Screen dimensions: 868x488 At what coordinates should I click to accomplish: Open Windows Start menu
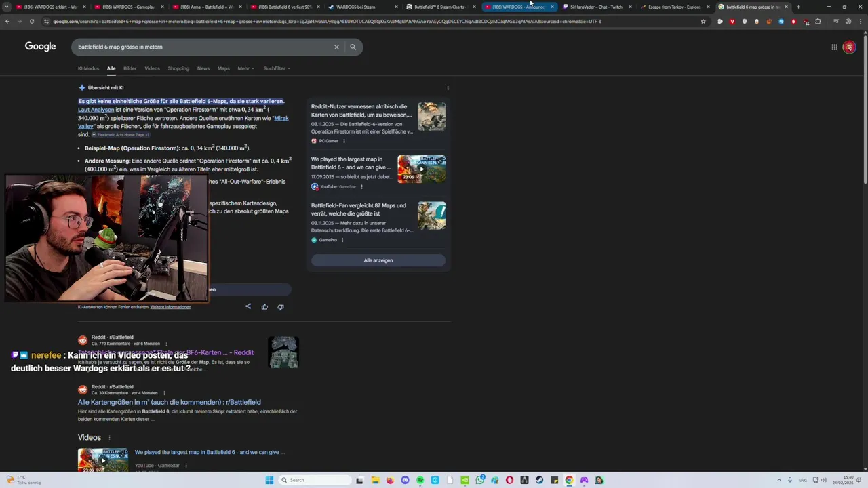coord(269,480)
